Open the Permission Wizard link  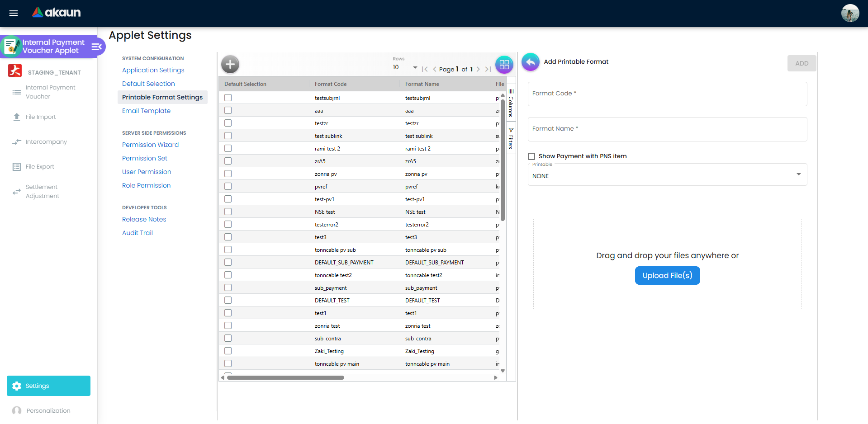(x=150, y=145)
